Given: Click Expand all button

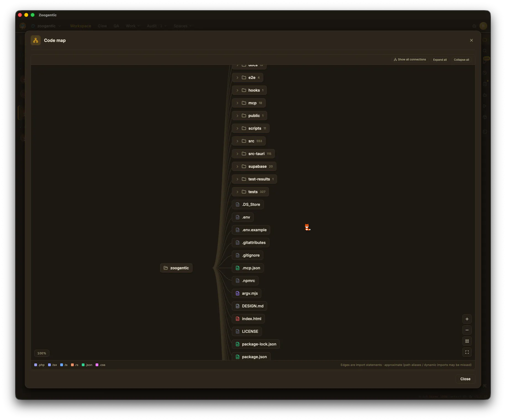Looking at the screenshot, I should 440,60.
